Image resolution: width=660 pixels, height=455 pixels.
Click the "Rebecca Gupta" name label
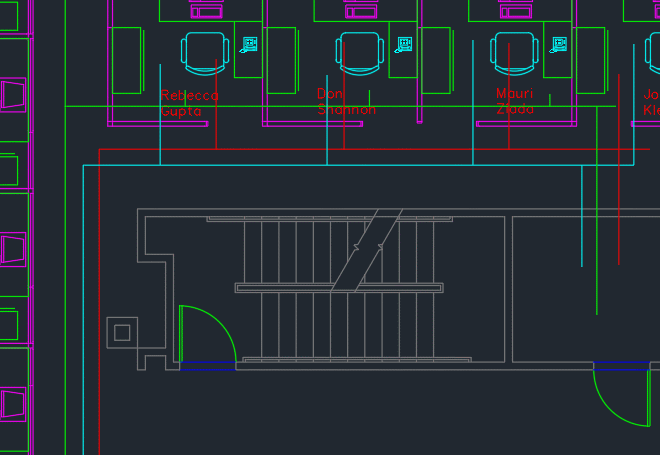(189, 103)
